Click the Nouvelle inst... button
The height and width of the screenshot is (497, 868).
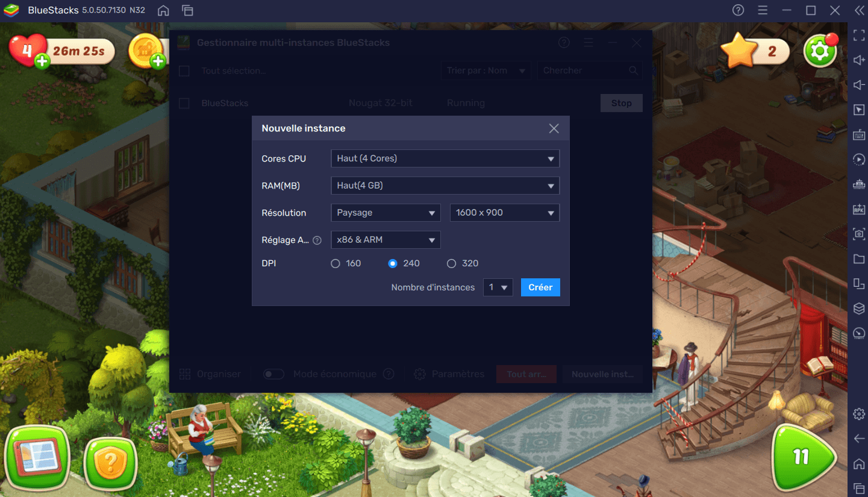(x=602, y=374)
